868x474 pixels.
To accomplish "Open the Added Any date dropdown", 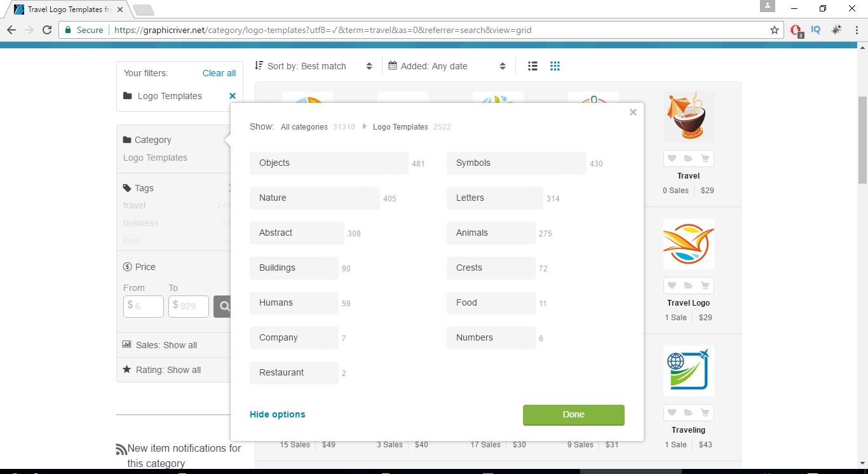I will 447,66.
